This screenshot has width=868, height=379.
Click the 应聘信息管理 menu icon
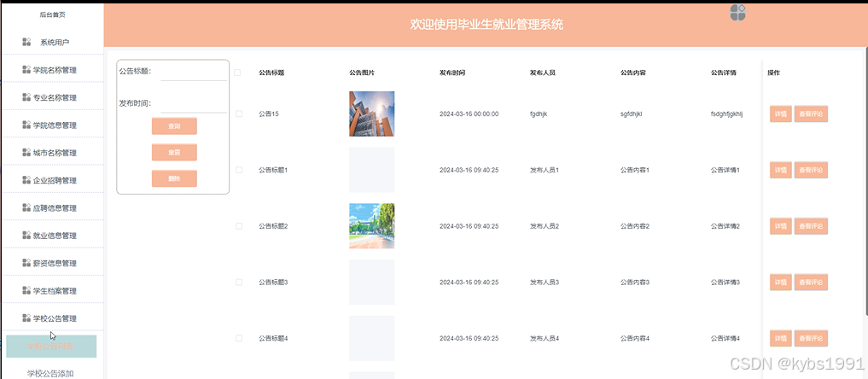pyautogui.click(x=26, y=207)
